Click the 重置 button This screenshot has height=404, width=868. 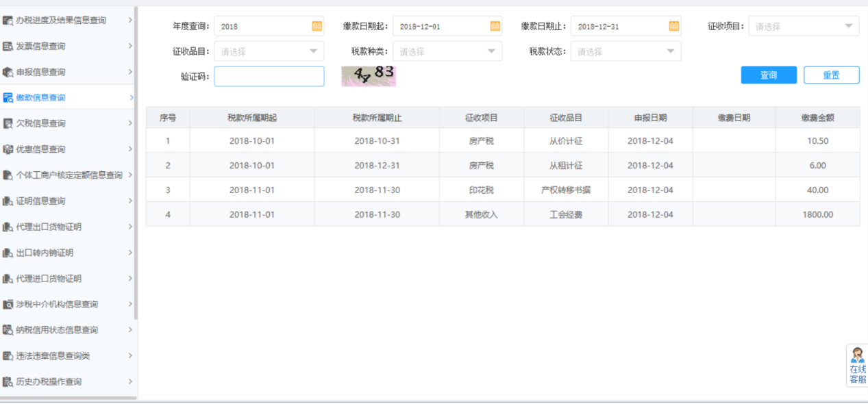(x=831, y=75)
